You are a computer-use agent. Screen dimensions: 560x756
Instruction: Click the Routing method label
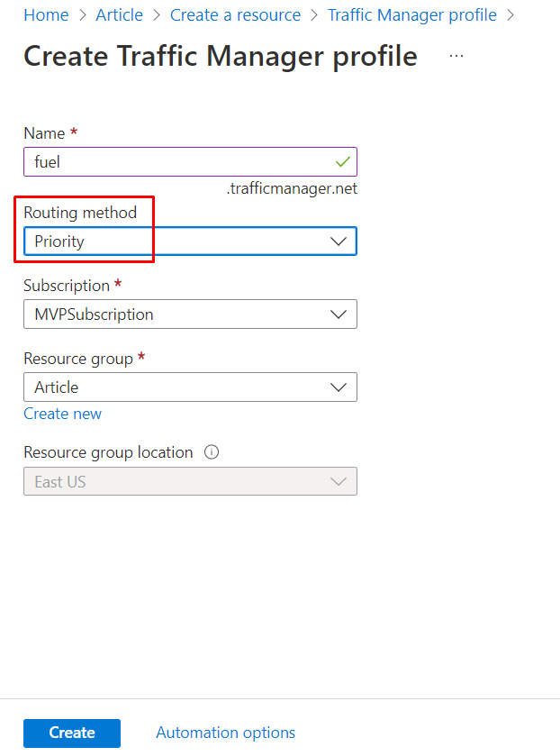click(x=80, y=213)
